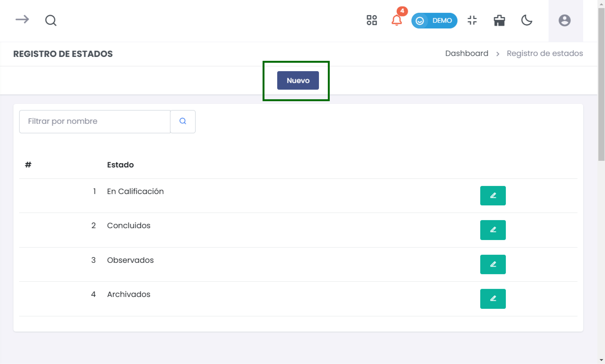Screen dimensions: 605x364
Task: Click the filter search magnifier button
Action: tap(183, 121)
